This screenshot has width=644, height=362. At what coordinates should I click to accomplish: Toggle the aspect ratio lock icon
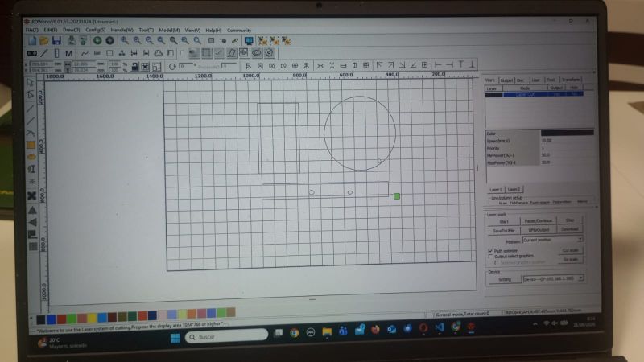click(134, 67)
